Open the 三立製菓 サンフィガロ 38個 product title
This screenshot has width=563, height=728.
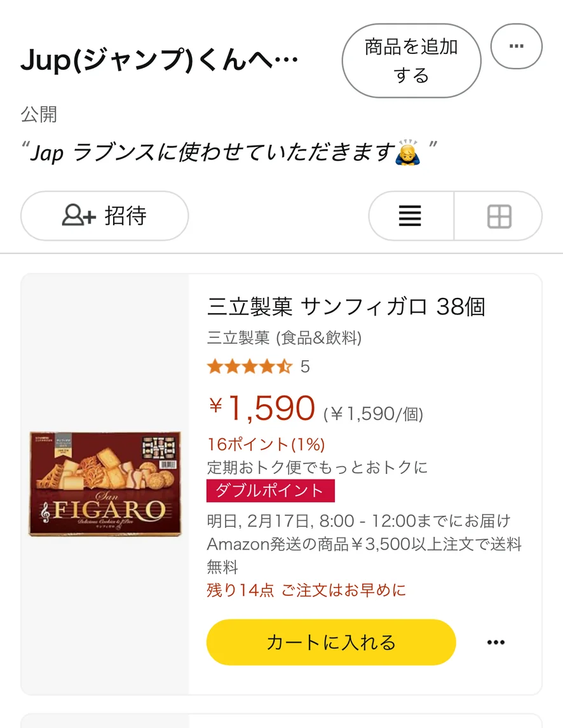pyautogui.click(x=346, y=307)
